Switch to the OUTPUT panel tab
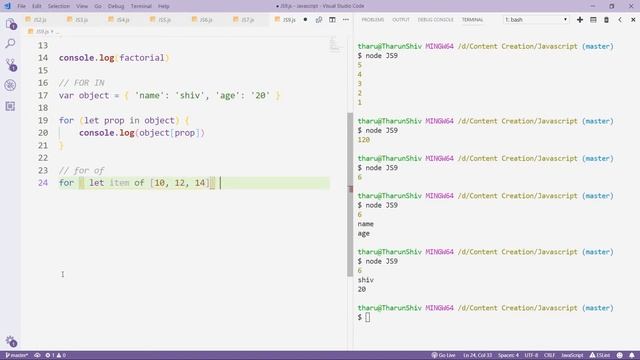Image resolution: width=640 pixels, height=360 pixels. point(401,20)
